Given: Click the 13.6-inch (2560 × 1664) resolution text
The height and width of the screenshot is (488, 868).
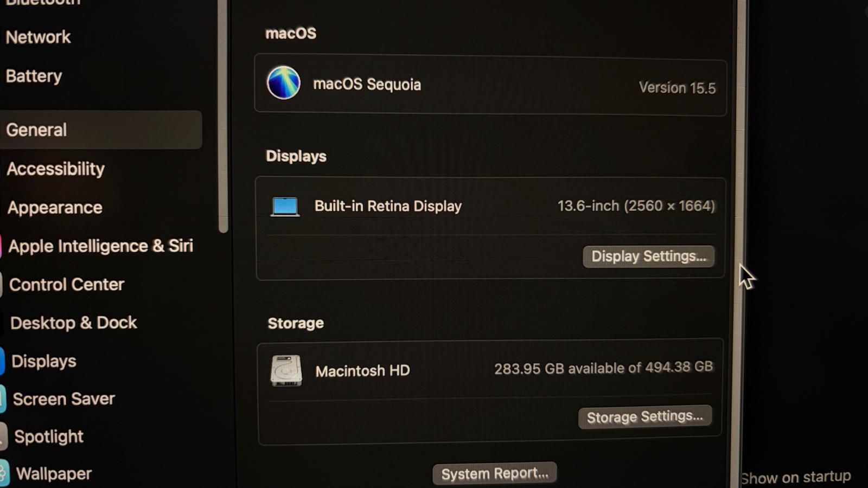Looking at the screenshot, I should click(636, 206).
